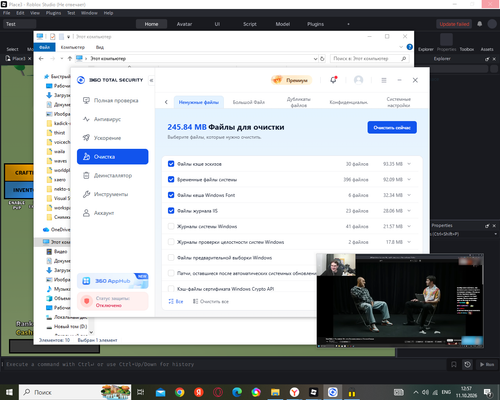Open the Plugins menu in Roblox Studio

[53, 13]
